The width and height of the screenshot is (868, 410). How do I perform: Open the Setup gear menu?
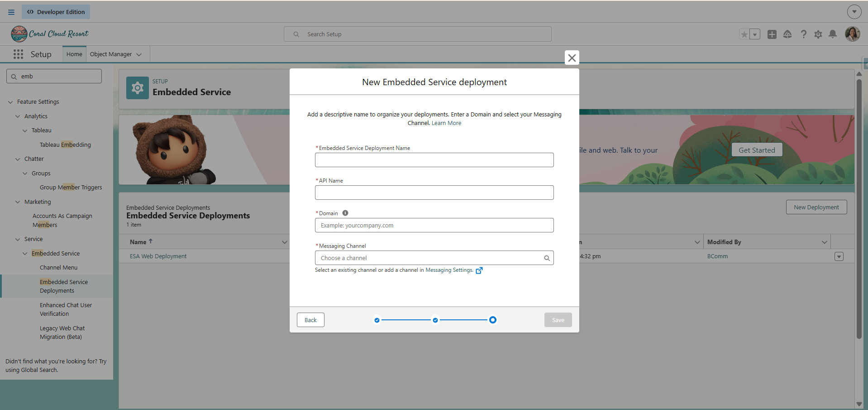coord(818,34)
